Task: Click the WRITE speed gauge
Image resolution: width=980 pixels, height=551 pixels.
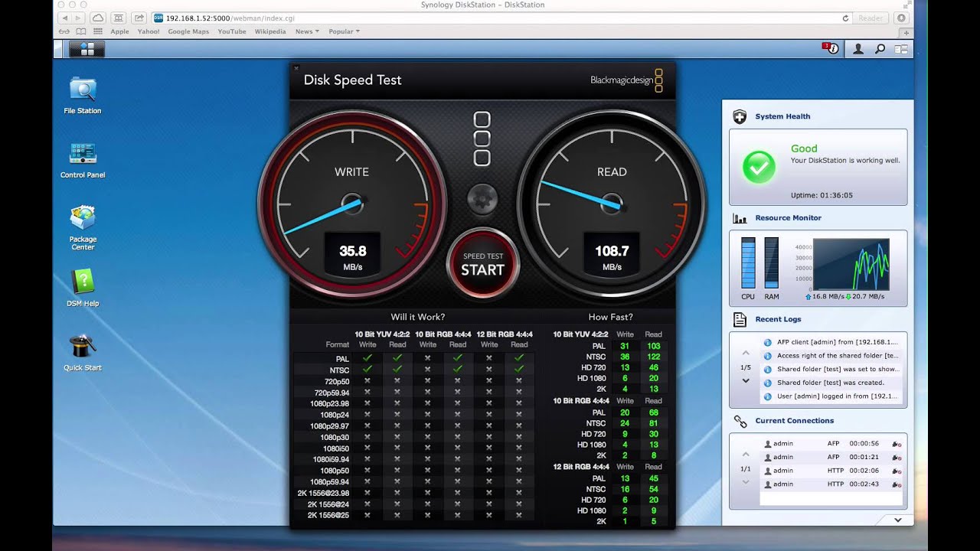Action: click(x=352, y=202)
